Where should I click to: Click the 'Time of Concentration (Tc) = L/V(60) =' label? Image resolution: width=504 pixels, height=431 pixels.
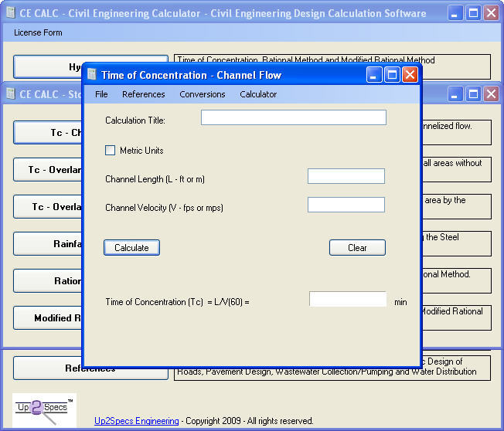coord(177,302)
